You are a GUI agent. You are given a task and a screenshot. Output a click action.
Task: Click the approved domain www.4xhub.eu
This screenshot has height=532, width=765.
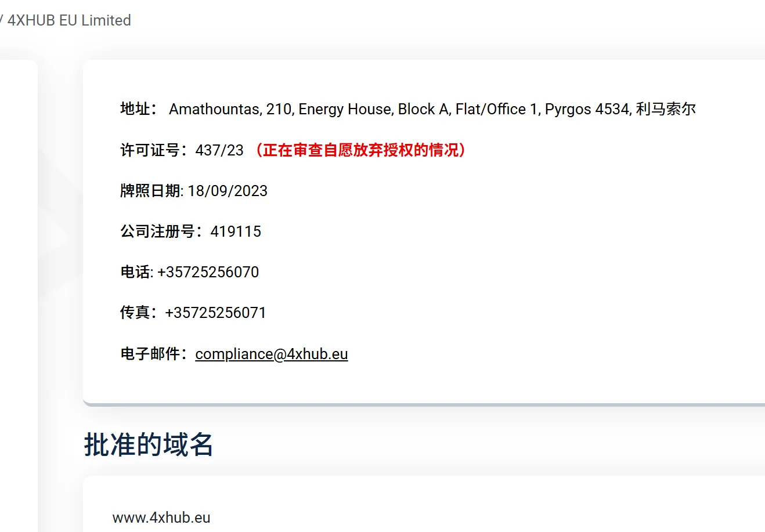161,517
